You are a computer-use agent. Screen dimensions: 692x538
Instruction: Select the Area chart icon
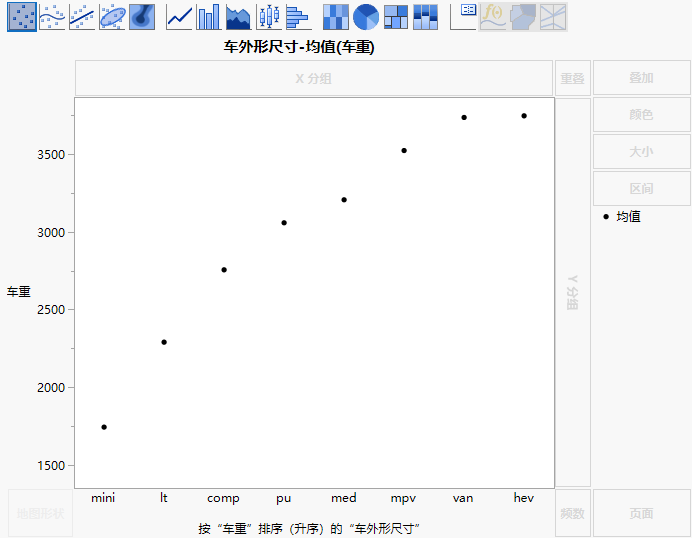[x=238, y=17]
